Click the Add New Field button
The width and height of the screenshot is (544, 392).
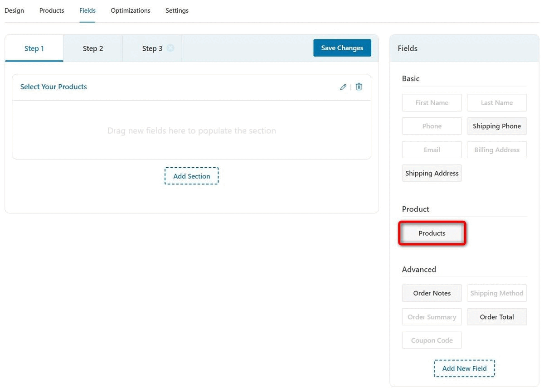(x=464, y=368)
